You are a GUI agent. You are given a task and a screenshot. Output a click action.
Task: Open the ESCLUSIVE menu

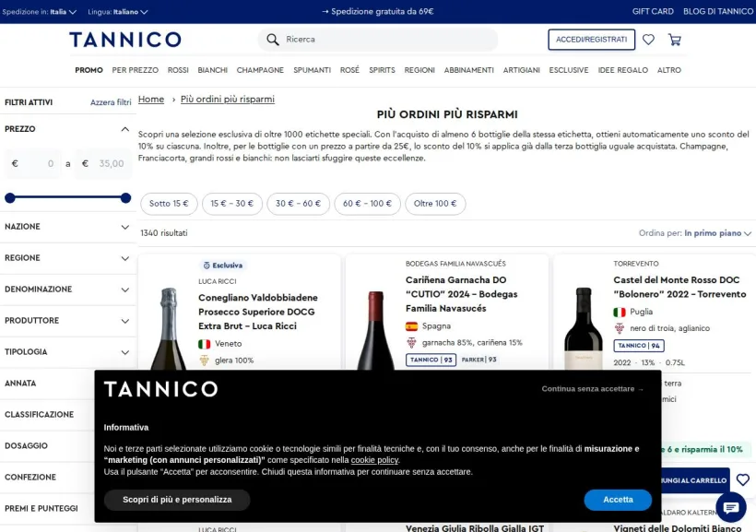coord(569,70)
